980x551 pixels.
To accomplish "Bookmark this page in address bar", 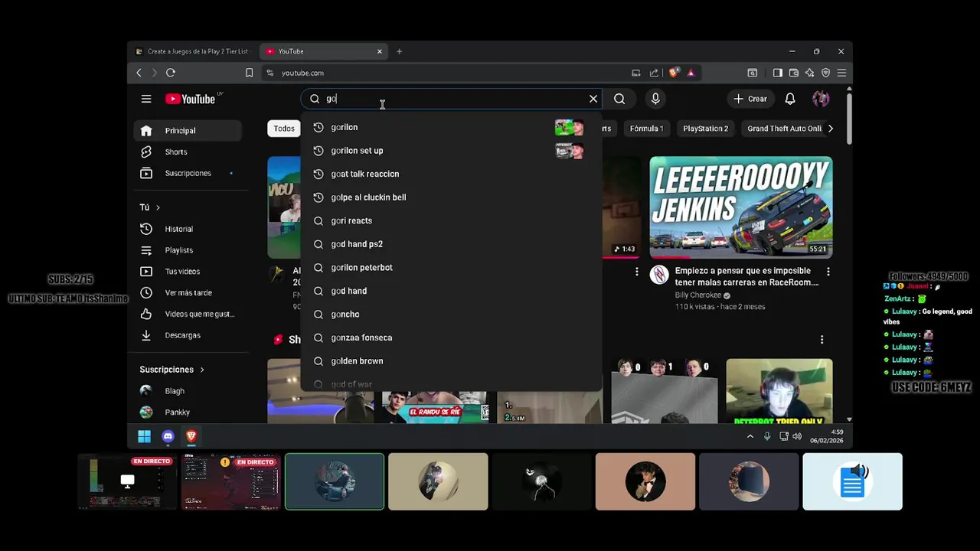I will pyautogui.click(x=249, y=73).
